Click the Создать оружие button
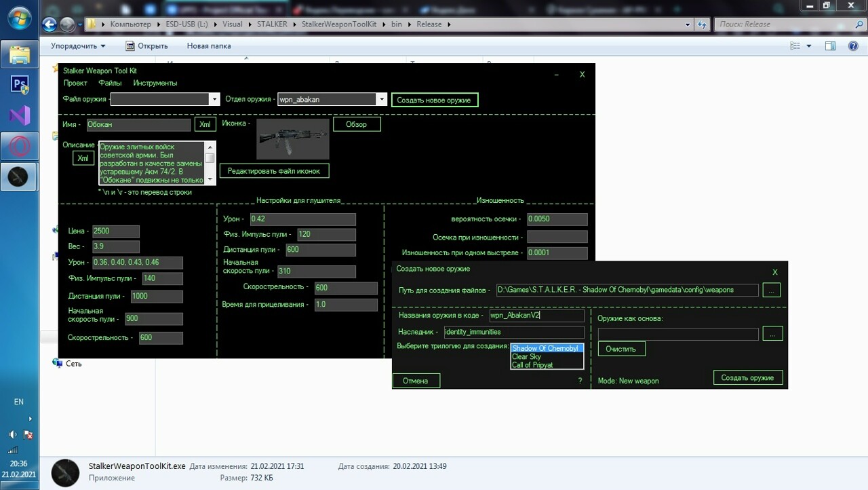Screen dimensions: 868x490 pyautogui.click(x=748, y=378)
